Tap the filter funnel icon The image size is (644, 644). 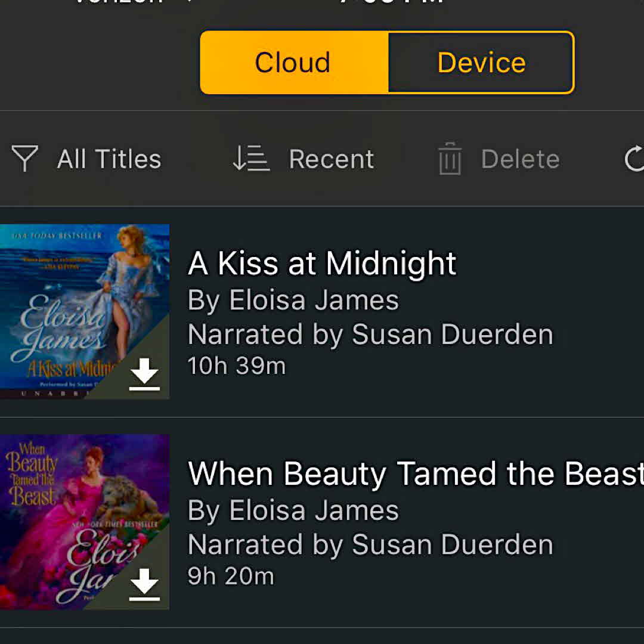pos(25,159)
